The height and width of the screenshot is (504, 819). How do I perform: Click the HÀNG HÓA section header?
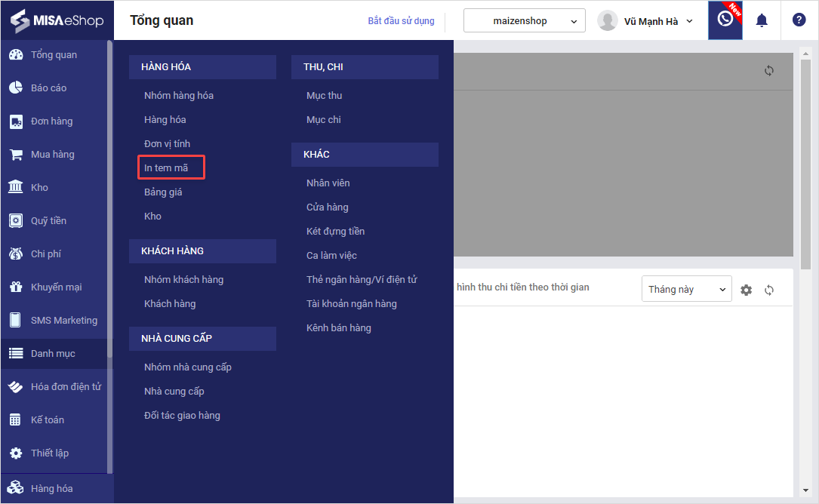[x=202, y=67]
